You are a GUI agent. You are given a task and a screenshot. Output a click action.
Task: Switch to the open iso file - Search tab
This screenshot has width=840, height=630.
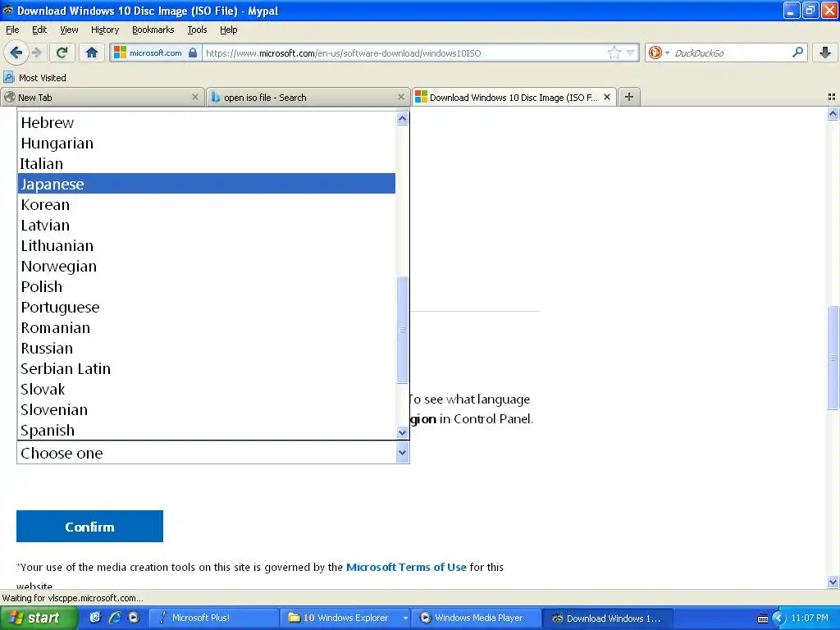point(308,97)
